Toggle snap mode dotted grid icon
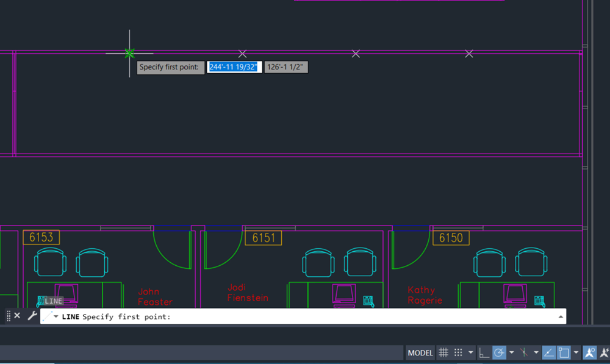Screen dimensions: 610x364 pos(458,353)
